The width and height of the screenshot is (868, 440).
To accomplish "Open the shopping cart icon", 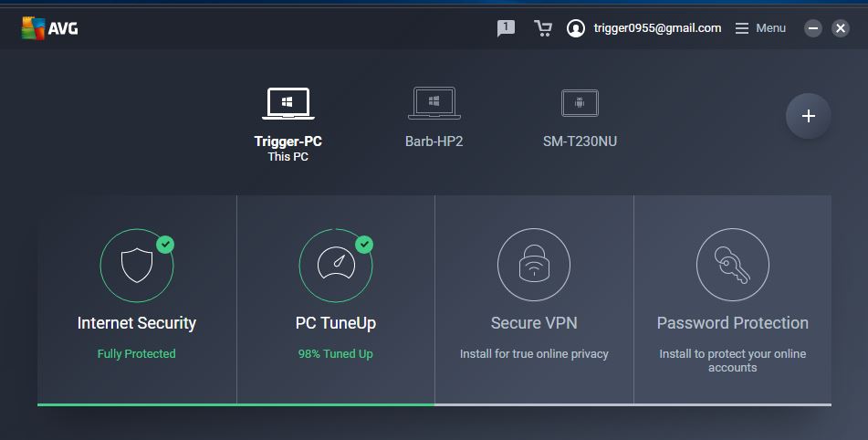I will [542, 28].
